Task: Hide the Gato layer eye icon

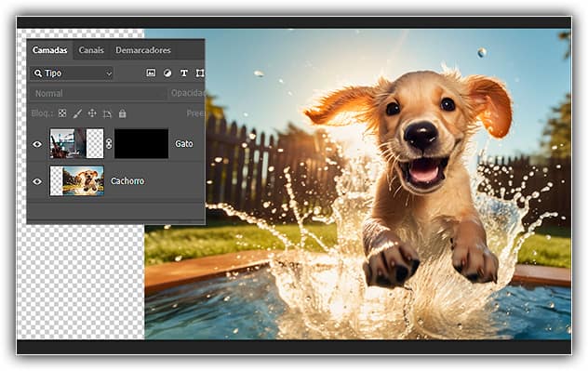Action: pyautogui.click(x=37, y=144)
